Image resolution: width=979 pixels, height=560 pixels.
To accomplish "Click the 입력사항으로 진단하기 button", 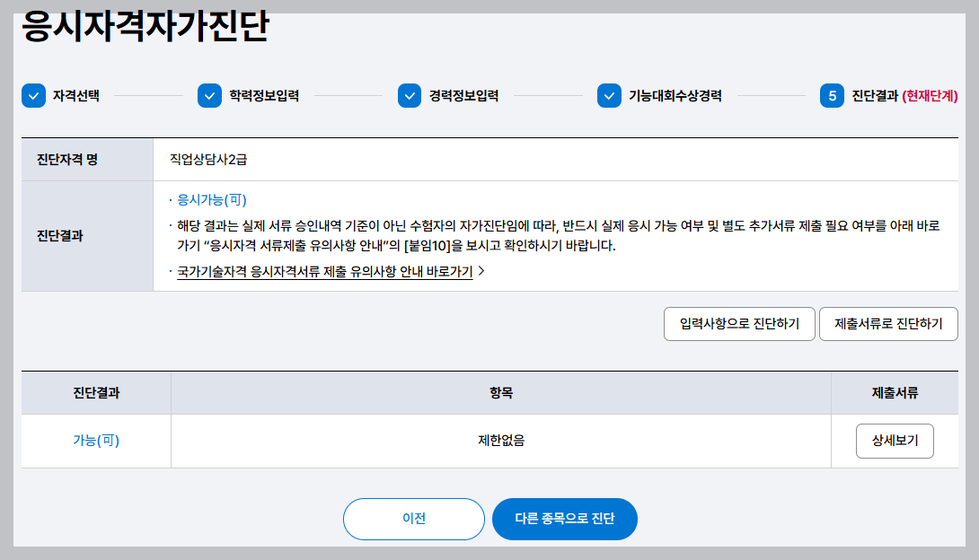I will pyautogui.click(x=739, y=323).
